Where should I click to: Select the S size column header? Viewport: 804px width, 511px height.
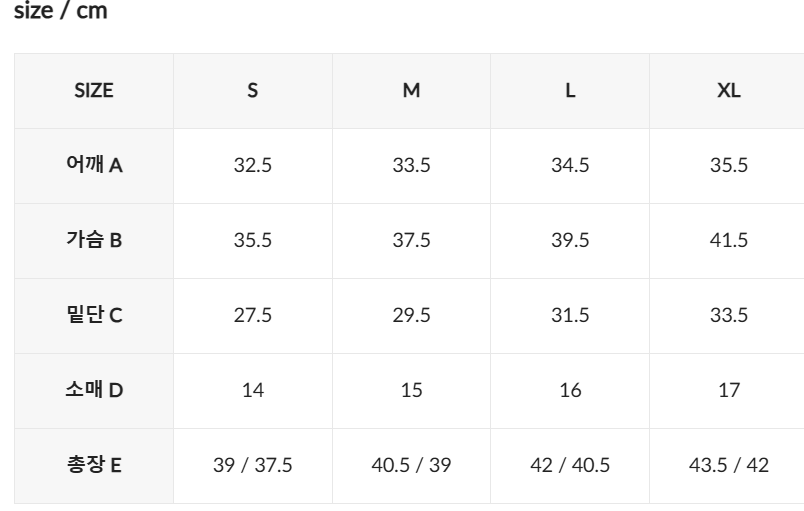tap(253, 91)
